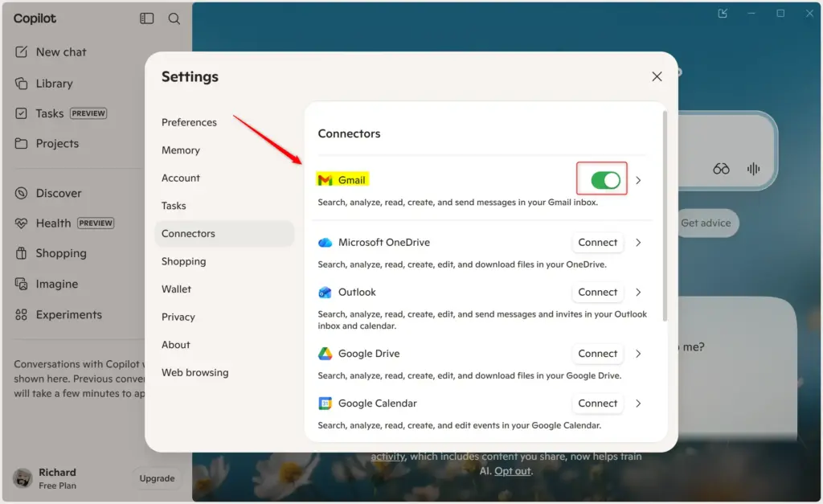Expand Microsoft OneDrive details chevron
The width and height of the screenshot is (823, 504).
[x=638, y=243]
